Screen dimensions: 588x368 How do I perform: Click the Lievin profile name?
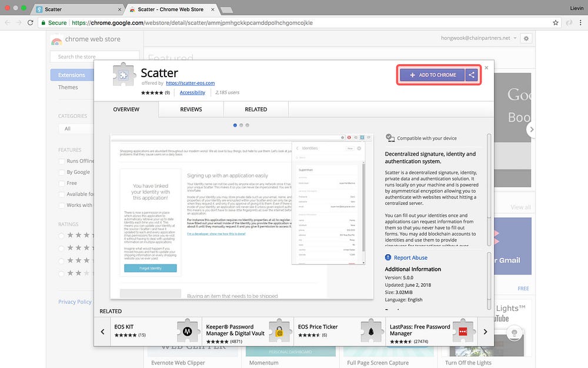[x=576, y=8]
